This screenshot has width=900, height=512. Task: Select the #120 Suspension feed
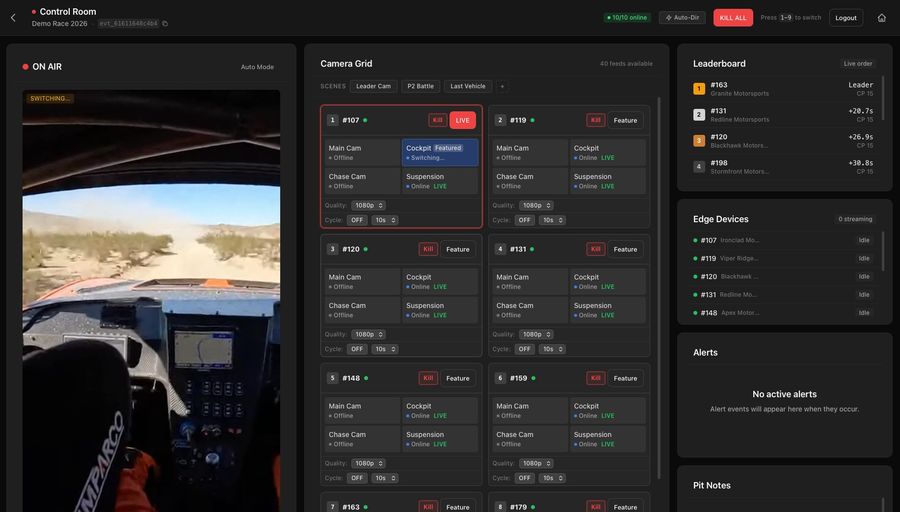click(440, 310)
